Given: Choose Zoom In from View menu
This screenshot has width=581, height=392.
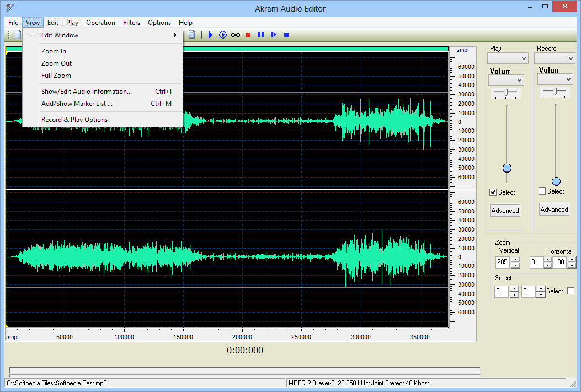Looking at the screenshot, I should pos(103,51).
